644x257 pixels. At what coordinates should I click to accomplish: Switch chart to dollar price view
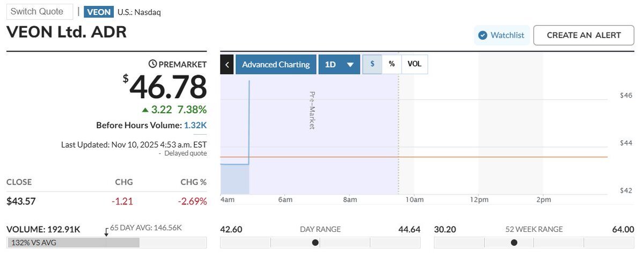[x=372, y=64]
